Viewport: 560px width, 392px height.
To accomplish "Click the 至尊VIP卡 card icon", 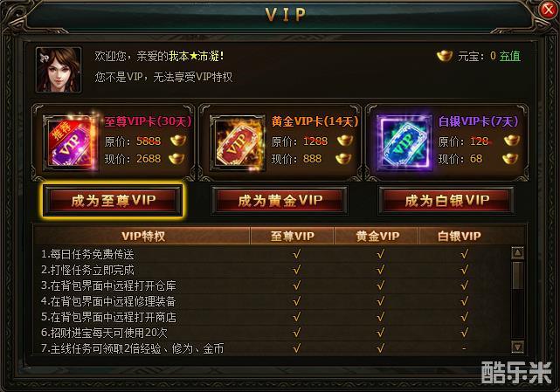I will [71, 142].
